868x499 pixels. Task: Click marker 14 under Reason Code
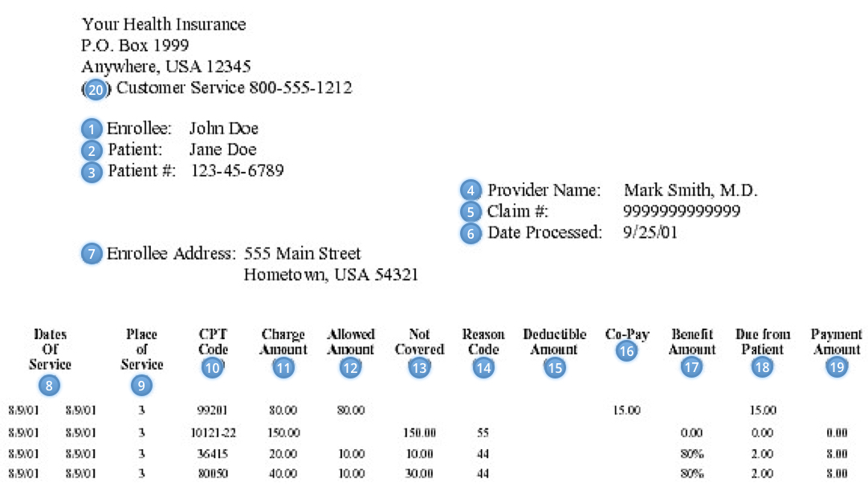point(483,368)
